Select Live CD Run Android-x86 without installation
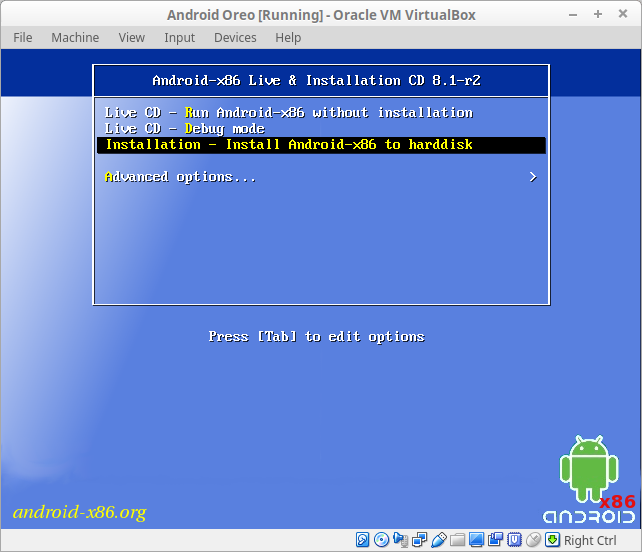Screen dimensions: 642x552 (321, 113)
